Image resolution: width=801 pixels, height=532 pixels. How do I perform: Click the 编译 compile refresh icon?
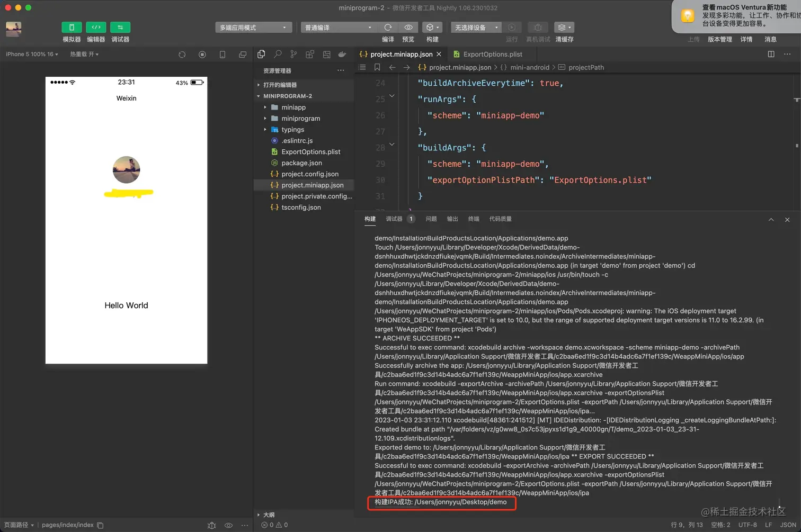[388, 28]
